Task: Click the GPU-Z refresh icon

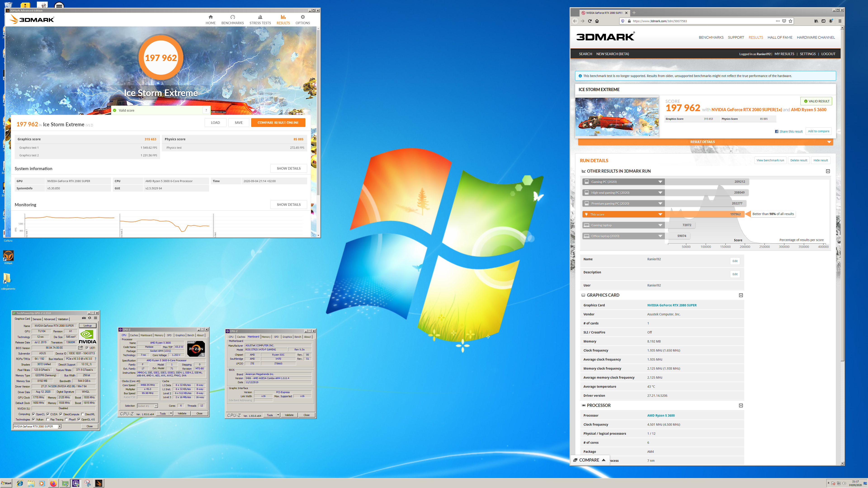Action: [x=90, y=318]
